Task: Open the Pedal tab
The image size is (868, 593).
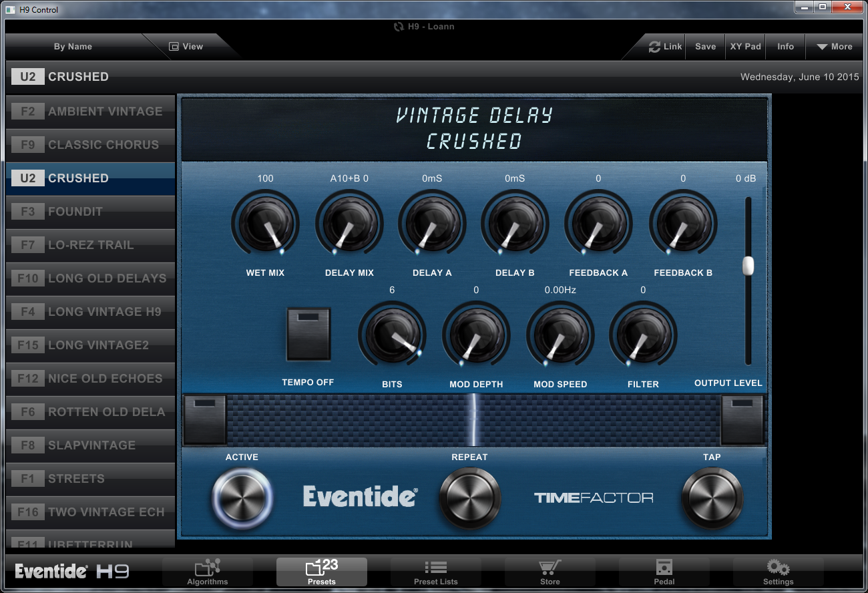Action: (x=664, y=572)
